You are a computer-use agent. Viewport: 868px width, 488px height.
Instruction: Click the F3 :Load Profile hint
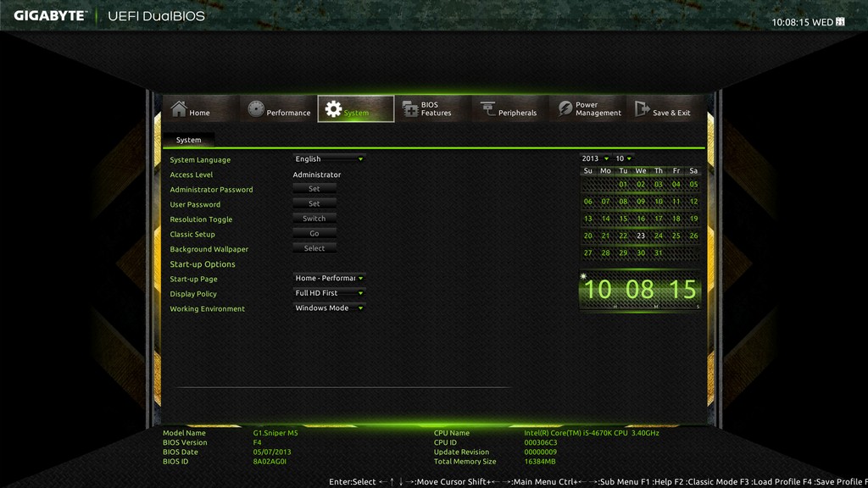pos(768,481)
